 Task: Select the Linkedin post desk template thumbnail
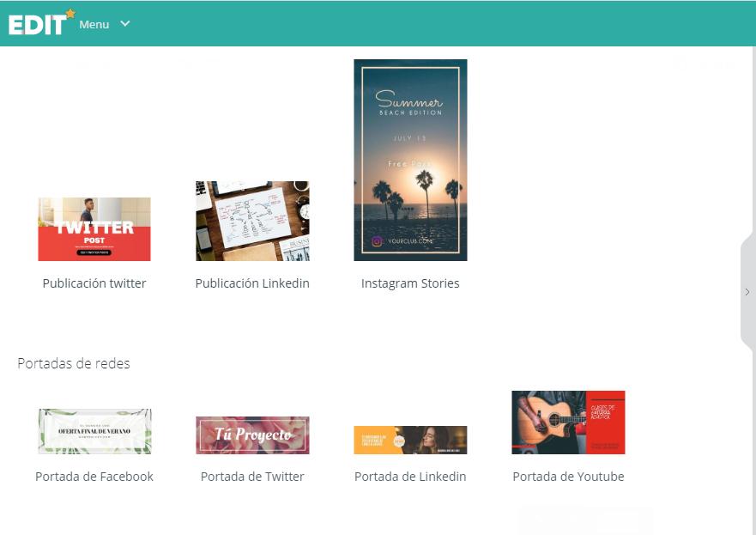coord(252,221)
